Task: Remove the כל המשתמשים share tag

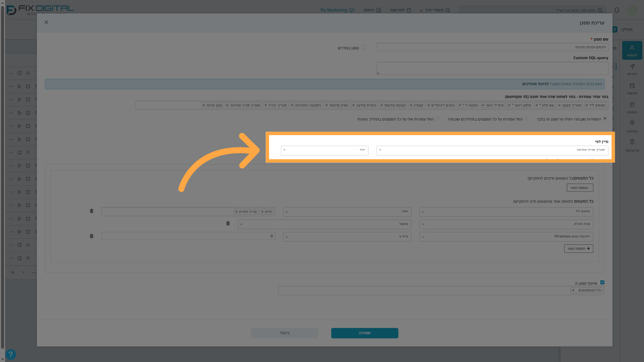Action: [573, 290]
